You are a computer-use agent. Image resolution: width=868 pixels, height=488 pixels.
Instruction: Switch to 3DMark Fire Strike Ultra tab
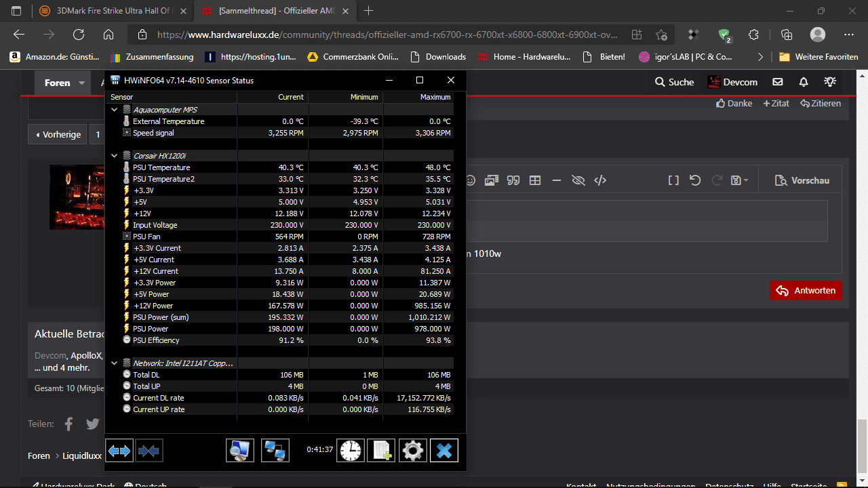pyautogui.click(x=113, y=11)
